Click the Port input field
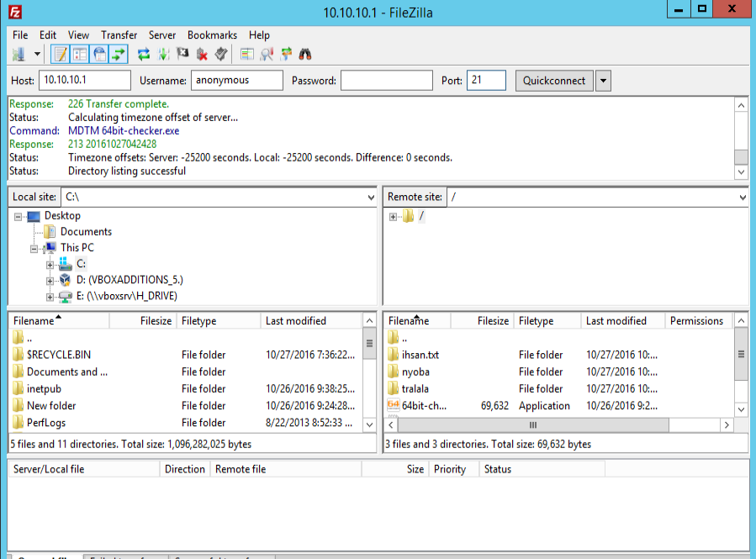Image resolution: width=756 pixels, height=559 pixels. pyautogui.click(x=487, y=80)
